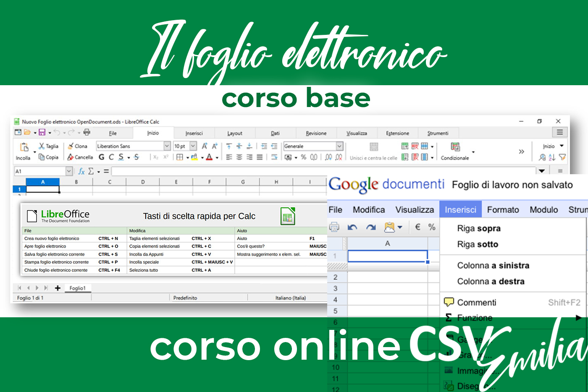
Task: Click the Copia copy button
Action: 48,157
